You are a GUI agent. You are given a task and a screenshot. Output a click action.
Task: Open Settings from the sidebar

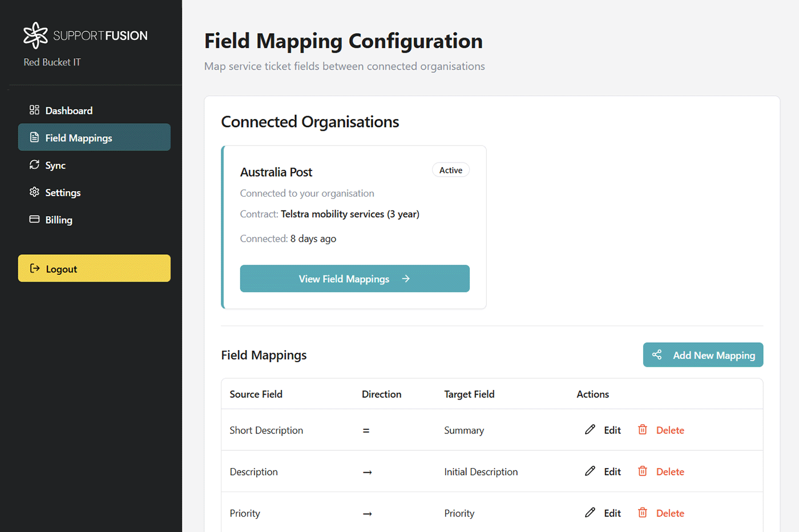click(94, 192)
